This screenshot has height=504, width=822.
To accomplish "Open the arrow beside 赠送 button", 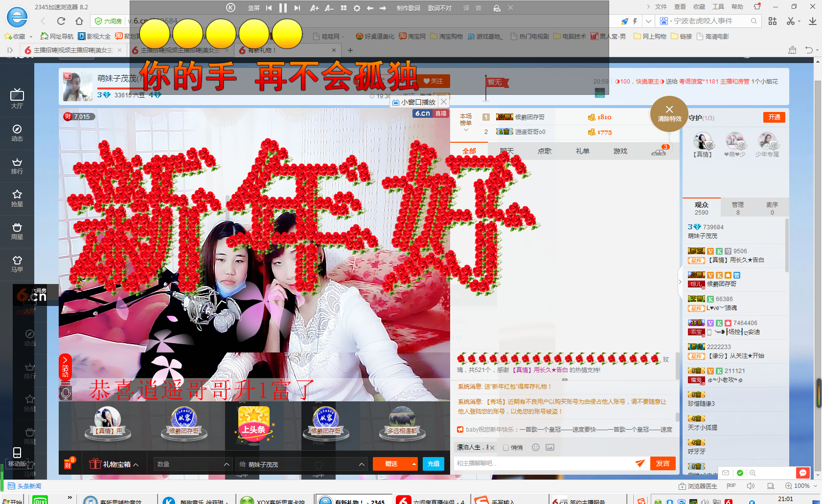I will pyautogui.click(x=414, y=464).
